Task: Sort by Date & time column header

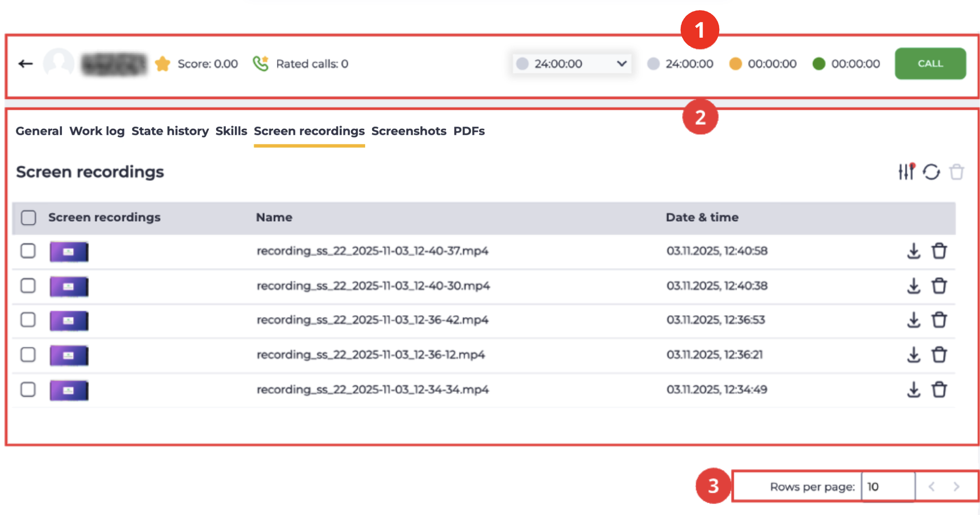Action: click(702, 218)
